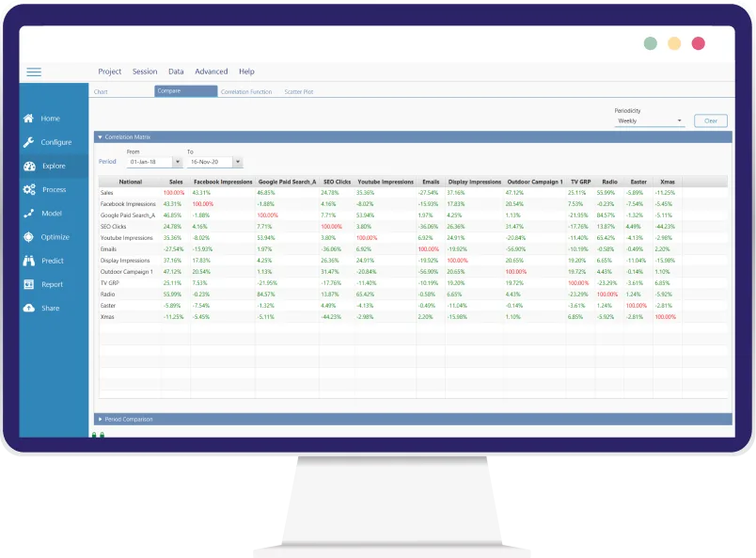The image size is (756, 558).
Task: Open the From date dropdown
Action: click(x=178, y=162)
